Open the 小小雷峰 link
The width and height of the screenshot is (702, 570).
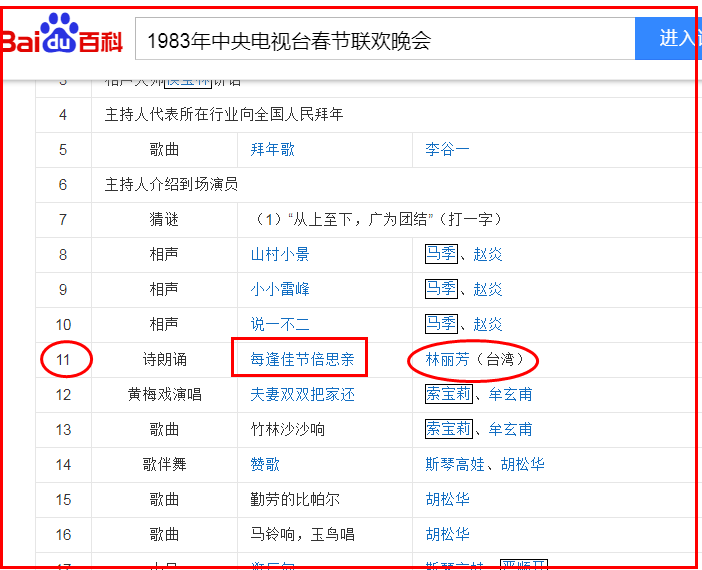click(280, 289)
